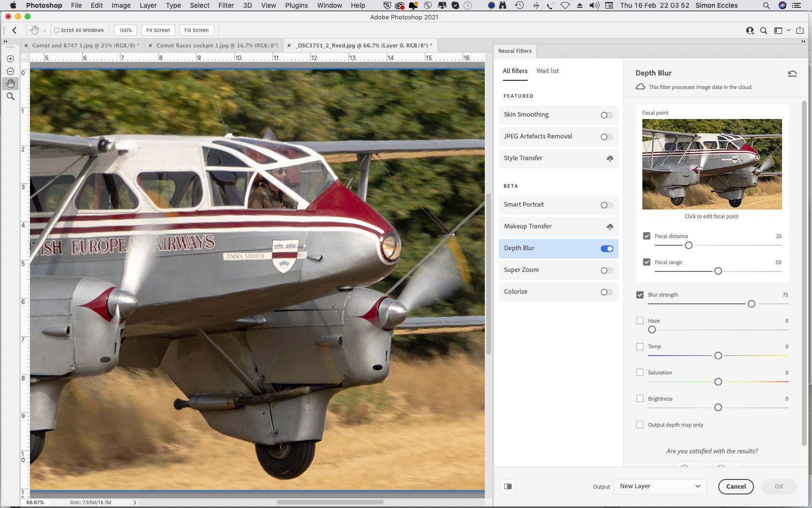The image size is (812, 508).
Task: Click the Time Machine menu bar icon
Action: pyautogui.click(x=519, y=5)
